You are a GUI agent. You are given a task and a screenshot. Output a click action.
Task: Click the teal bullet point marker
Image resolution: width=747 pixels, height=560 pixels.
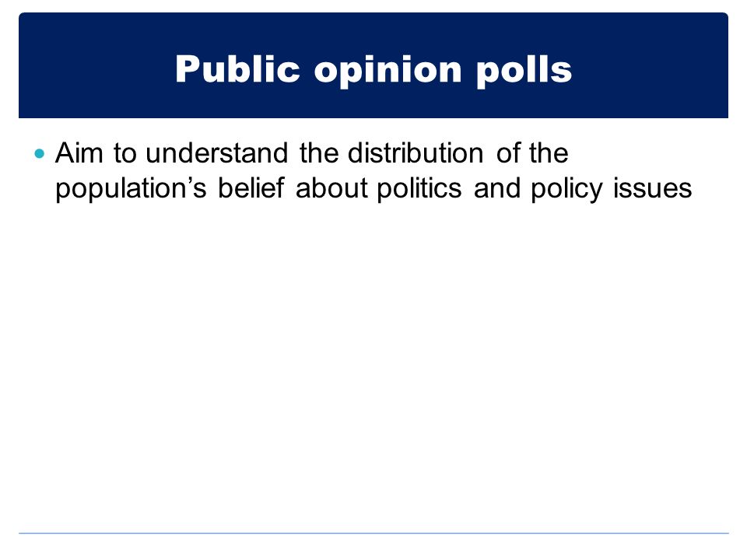[40, 154]
